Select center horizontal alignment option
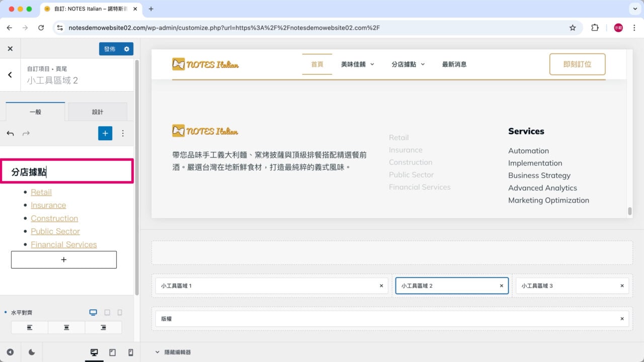 [x=66, y=327]
